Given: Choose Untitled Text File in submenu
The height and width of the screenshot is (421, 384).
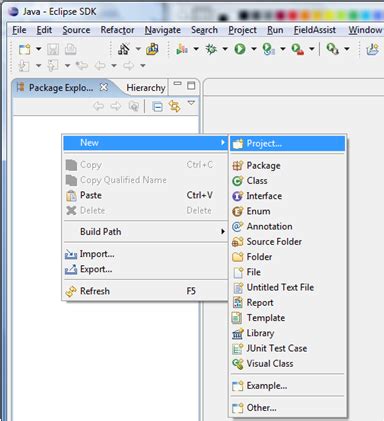Looking at the screenshot, I should coord(288,287).
